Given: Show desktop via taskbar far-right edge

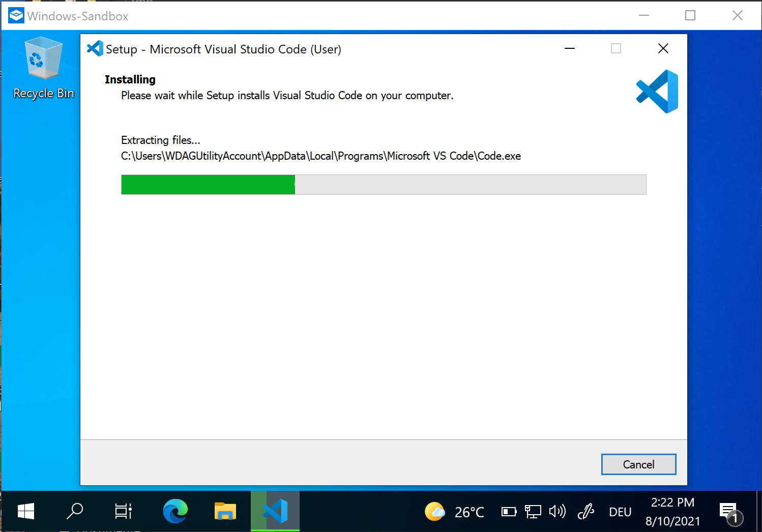Looking at the screenshot, I should [759, 511].
